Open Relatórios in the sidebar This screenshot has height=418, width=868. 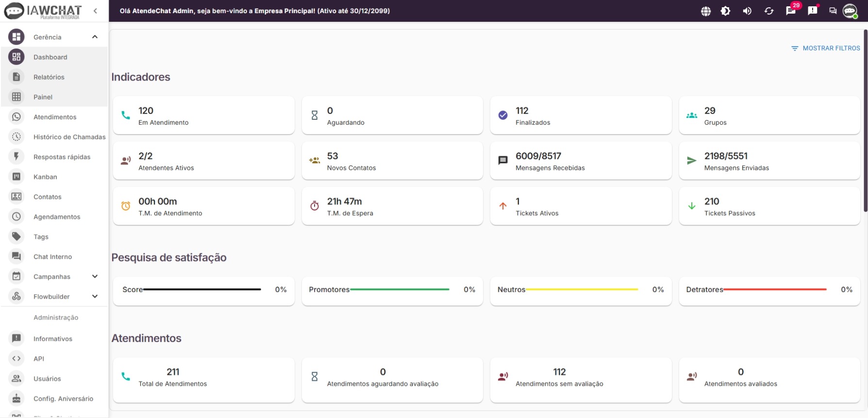click(49, 77)
